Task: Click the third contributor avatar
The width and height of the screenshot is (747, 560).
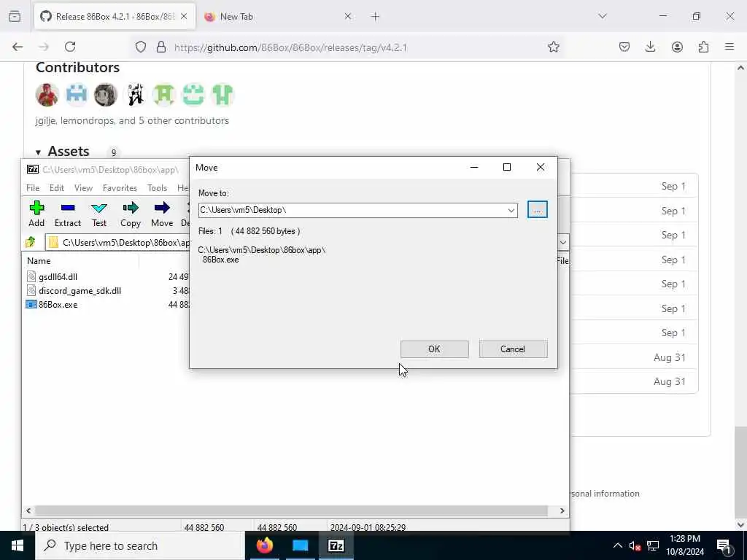Action: (x=106, y=95)
